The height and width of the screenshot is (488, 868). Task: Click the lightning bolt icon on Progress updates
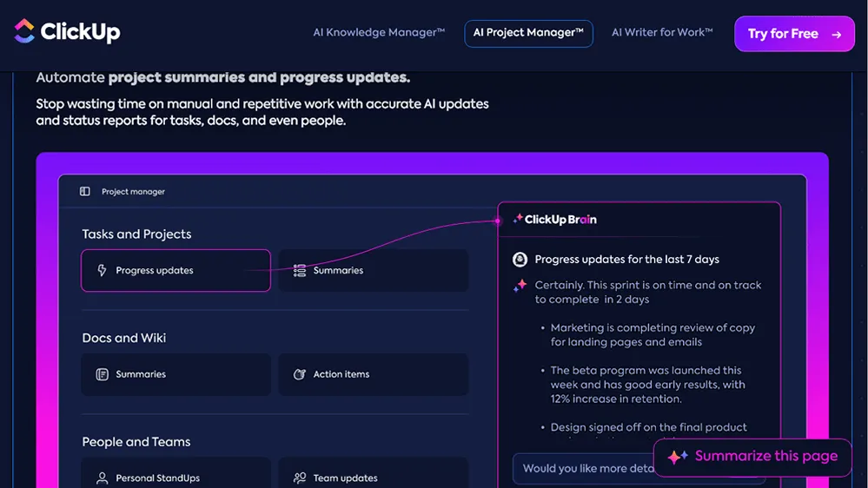[102, 270]
